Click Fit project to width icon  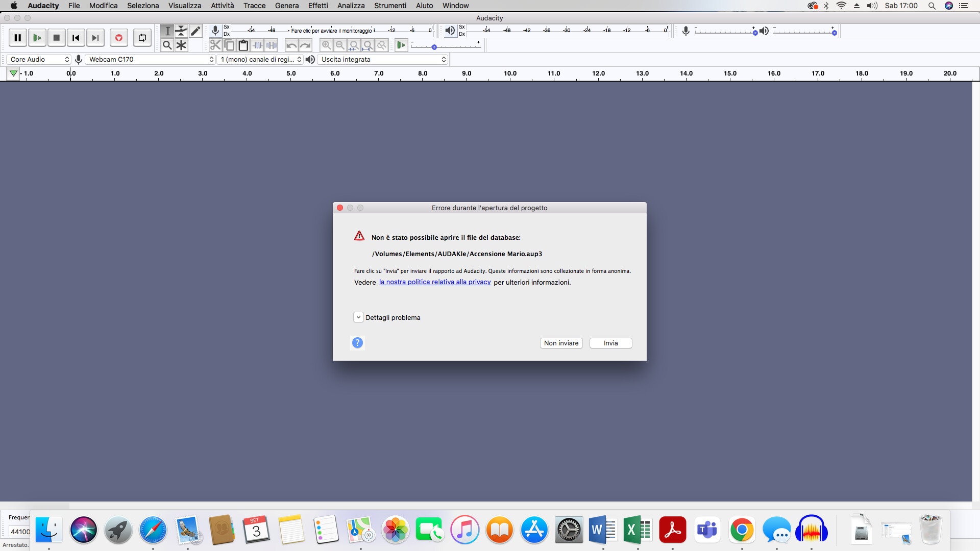pyautogui.click(x=367, y=45)
